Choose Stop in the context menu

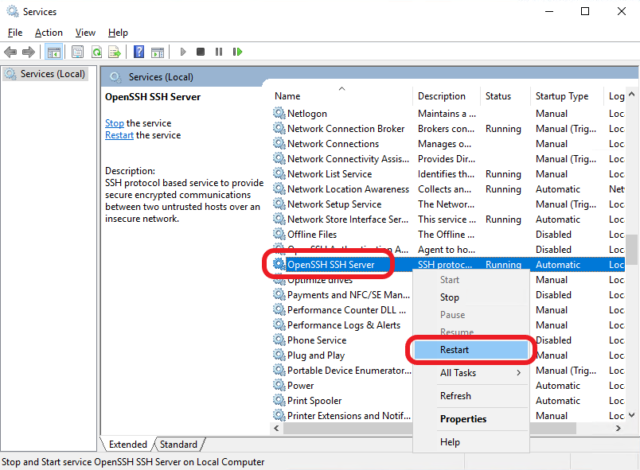coord(471,297)
